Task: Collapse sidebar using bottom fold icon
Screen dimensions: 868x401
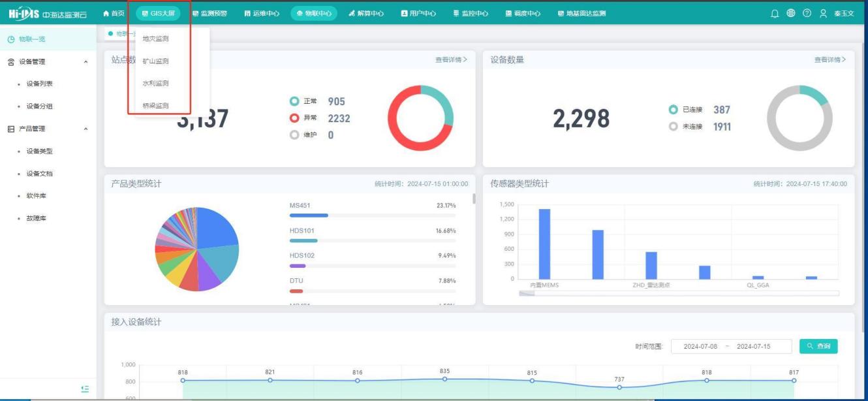Action: pyautogui.click(x=84, y=389)
